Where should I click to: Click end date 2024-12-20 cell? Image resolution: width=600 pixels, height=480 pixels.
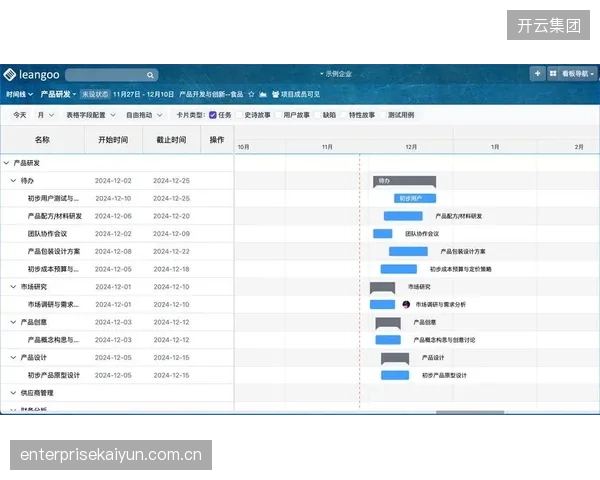171,216
